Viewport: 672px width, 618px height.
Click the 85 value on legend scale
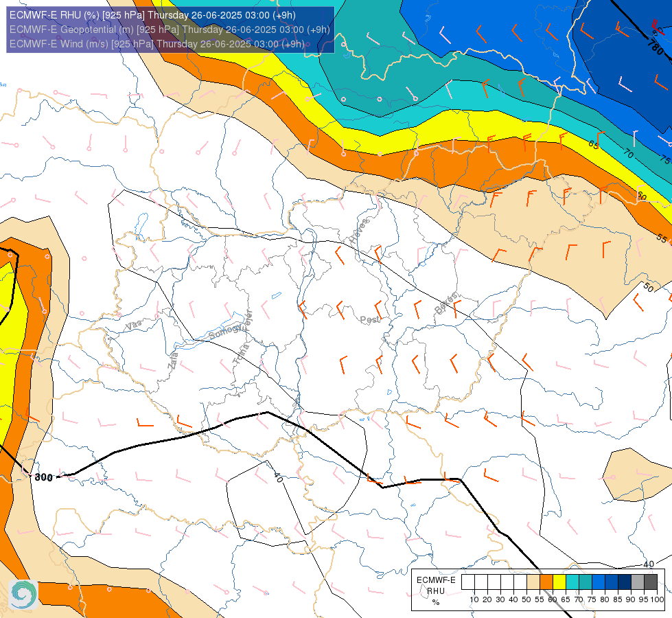pos(618,599)
